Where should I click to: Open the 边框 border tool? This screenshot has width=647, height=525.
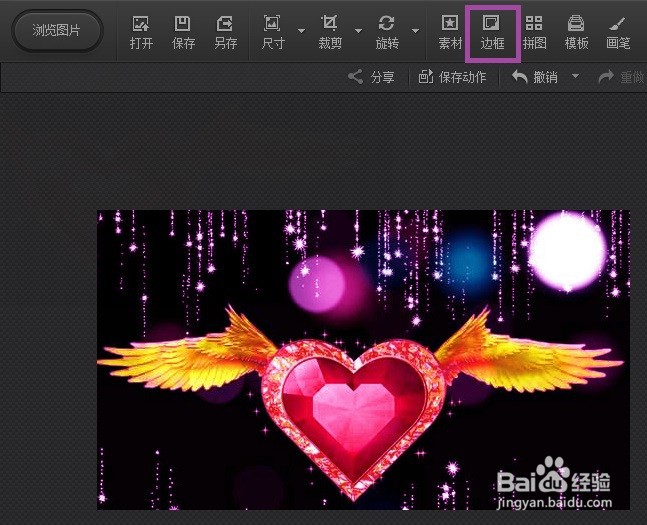point(492,33)
